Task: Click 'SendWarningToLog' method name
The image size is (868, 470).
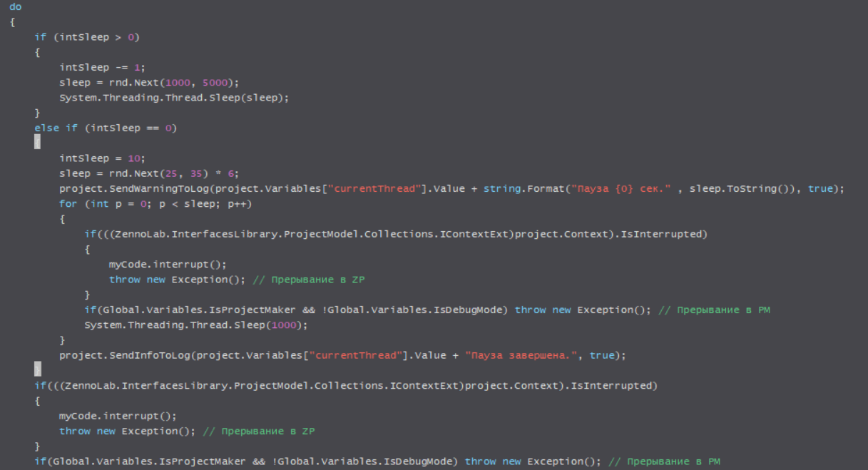Action: click(158, 189)
